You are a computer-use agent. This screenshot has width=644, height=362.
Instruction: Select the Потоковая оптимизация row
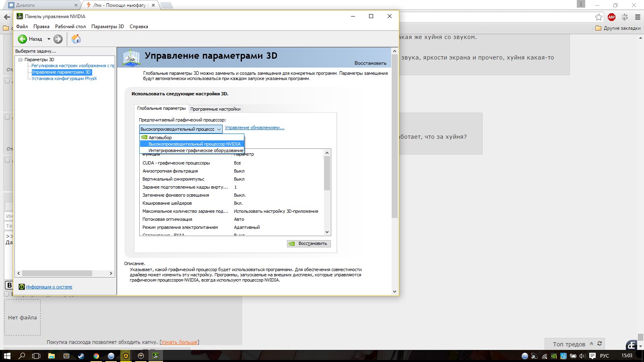click(231, 219)
